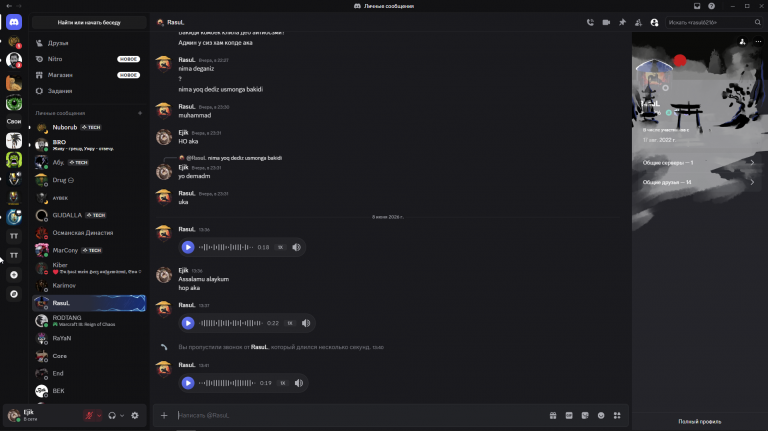Seek in the 0:18 voice message waveform
The image size is (768, 431).
pos(226,247)
